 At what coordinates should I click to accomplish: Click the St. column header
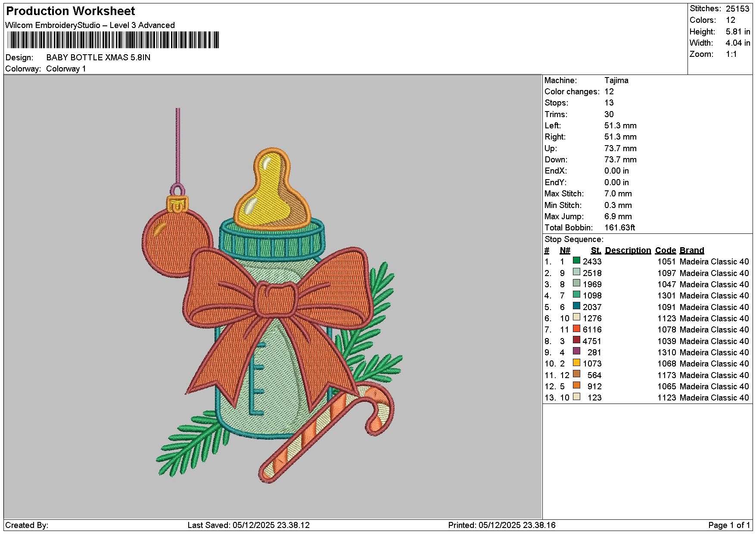(x=596, y=250)
